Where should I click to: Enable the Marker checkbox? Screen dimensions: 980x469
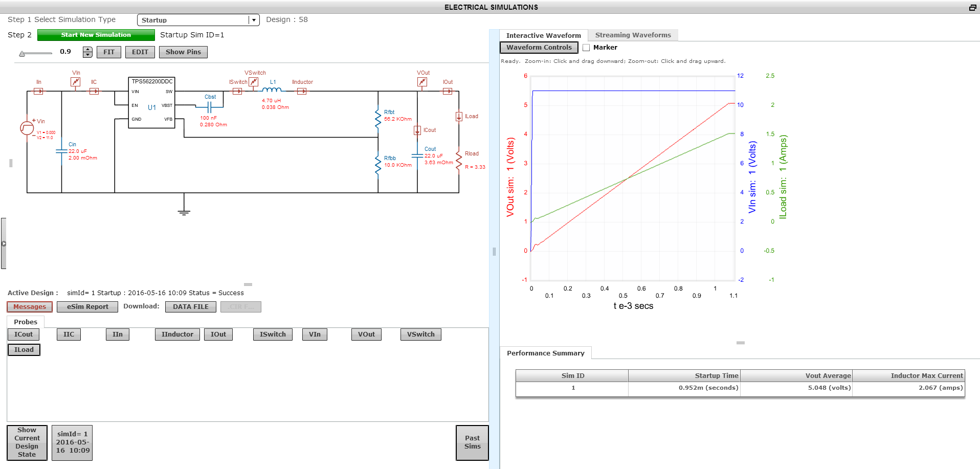[x=586, y=48]
